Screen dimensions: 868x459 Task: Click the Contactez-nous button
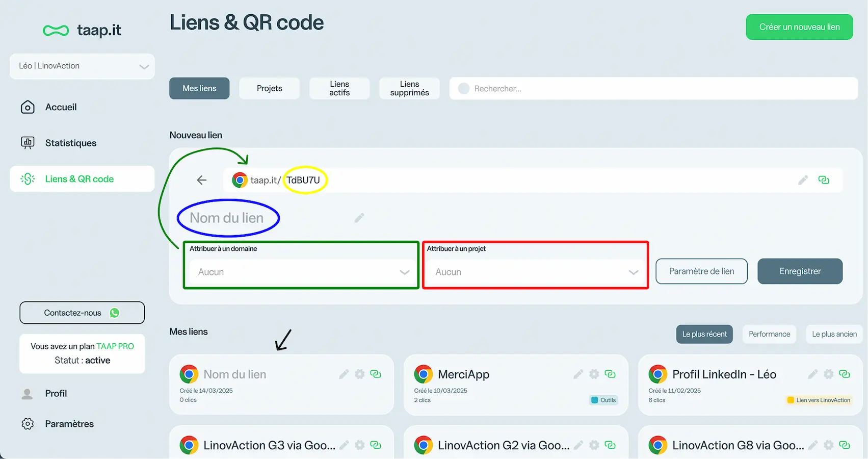point(82,313)
